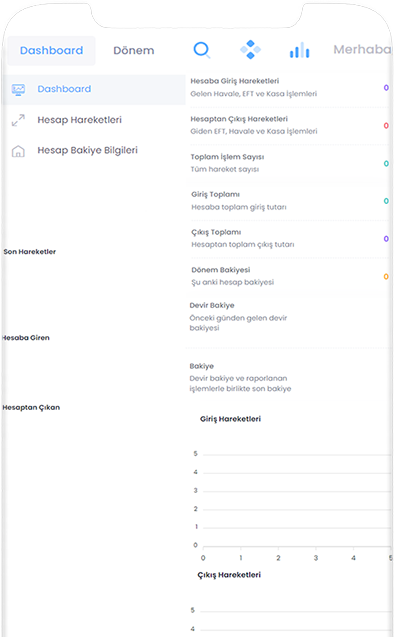The width and height of the screenshot is (395, 637).
Task: Open the bar chart statistics icon
Action: [x=300, y=50]
